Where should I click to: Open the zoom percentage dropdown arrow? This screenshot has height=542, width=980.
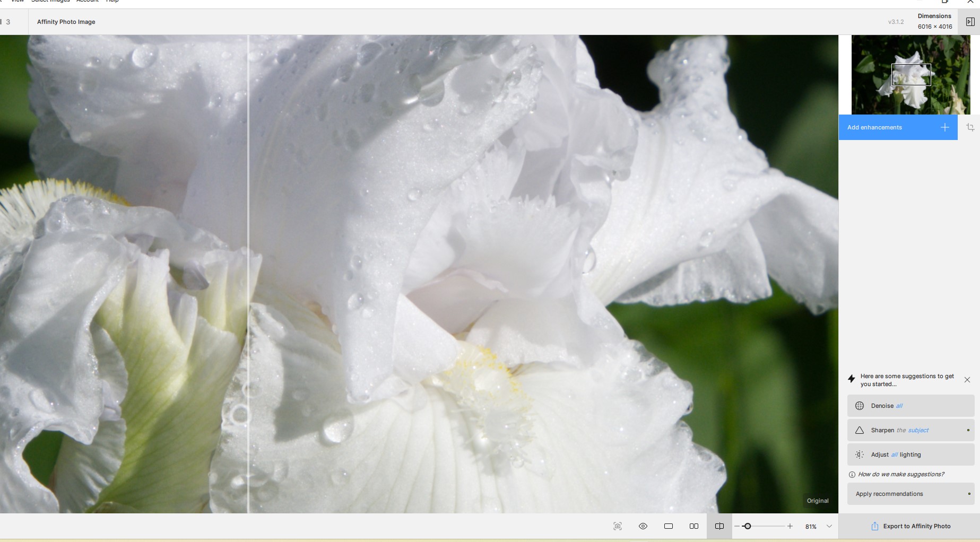[829, 526]
